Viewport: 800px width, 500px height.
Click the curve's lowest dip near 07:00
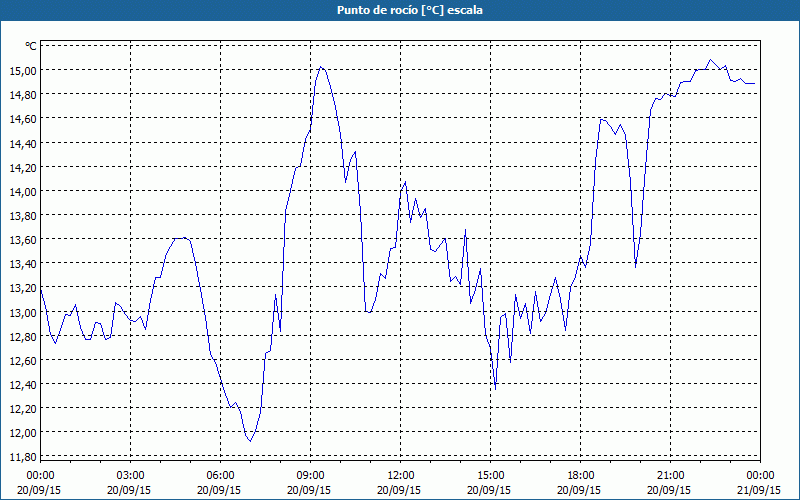(250, 441)
